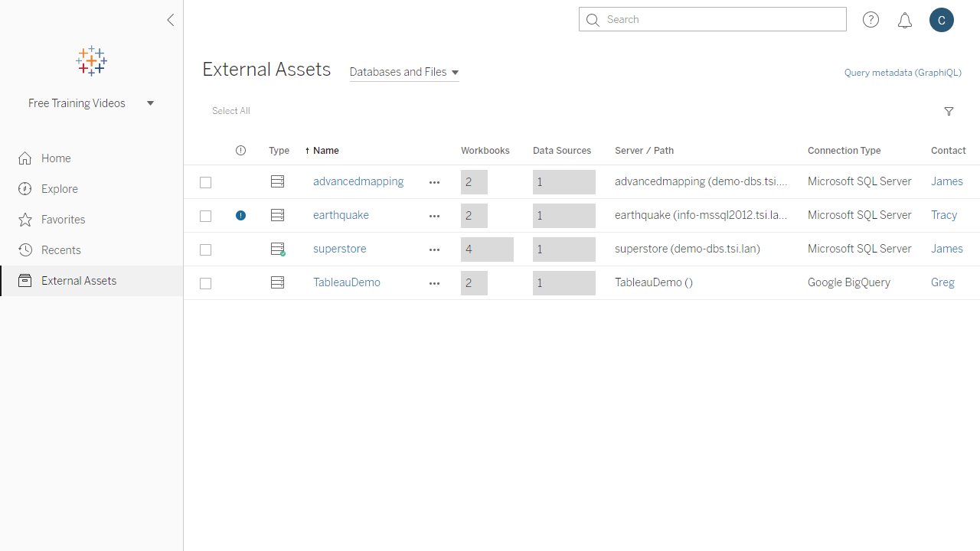
Task: Click into the Search field
Action: click(720, 20)
